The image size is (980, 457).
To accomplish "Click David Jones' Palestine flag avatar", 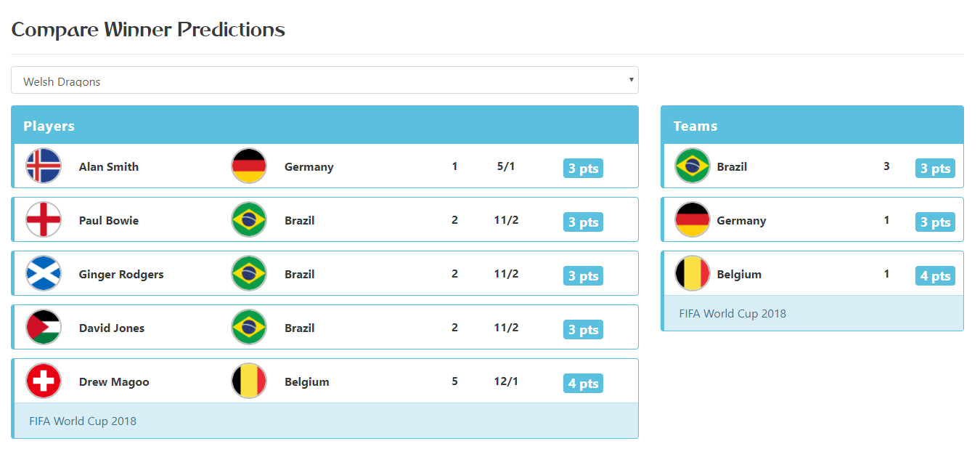I will pos(44,327).
